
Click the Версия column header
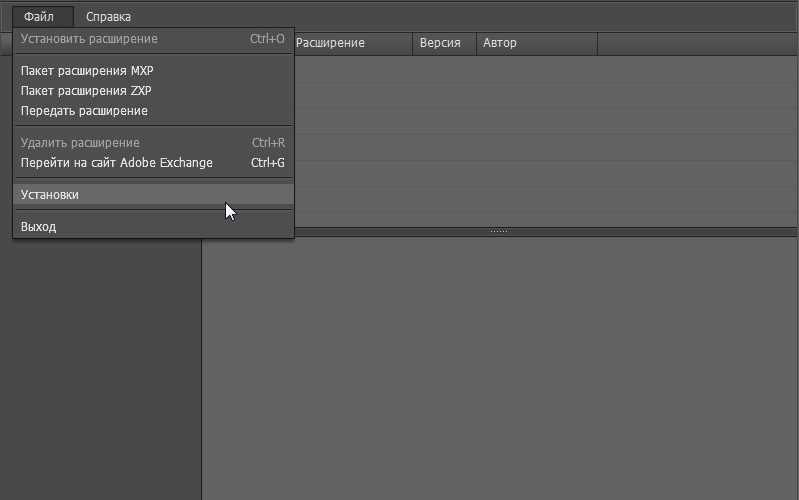[440, 43]
